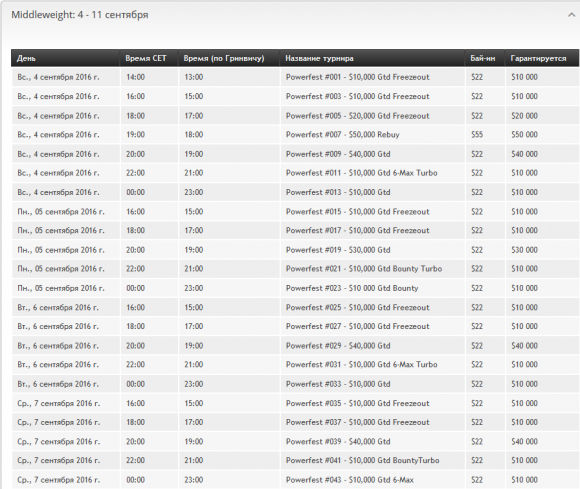Select the Бай-ин column header
The height and width of the screenshot is (489, 580).
point(483,58)
